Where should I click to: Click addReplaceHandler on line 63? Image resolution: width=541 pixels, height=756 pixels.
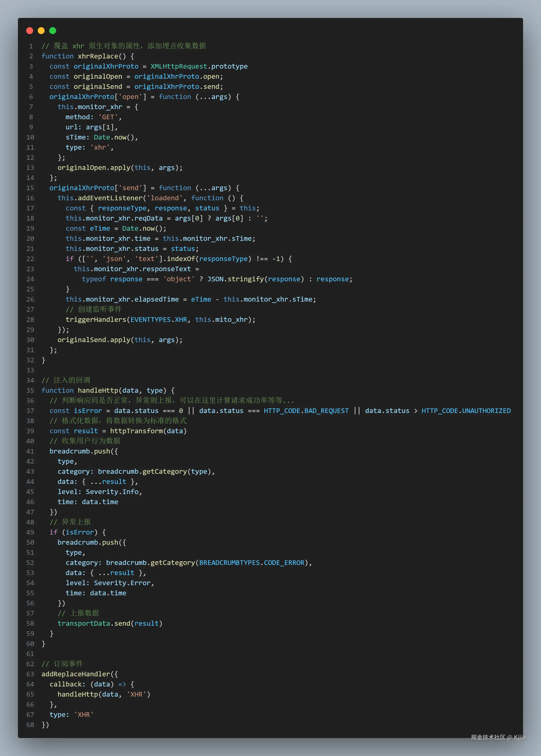pos(76,674)
